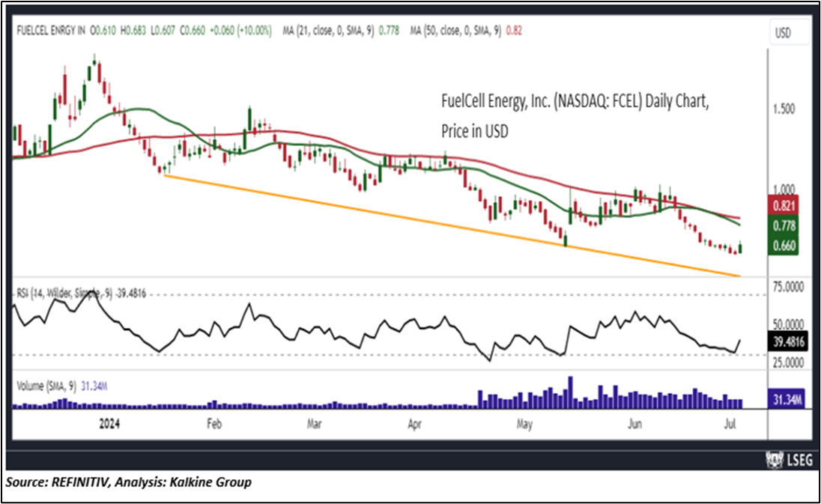Click the 50.0000 RSI axis label
This screenshot has width=821, height=504.
[788, 324]
